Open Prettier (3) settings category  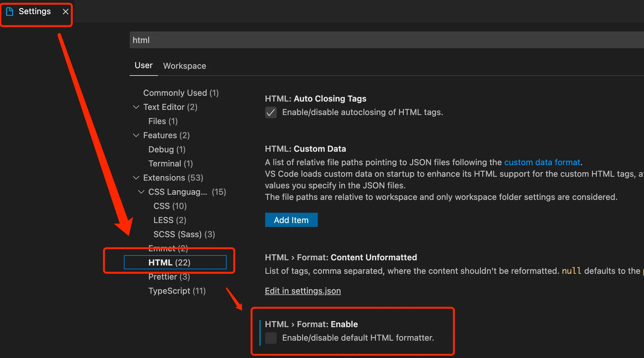coord(169,277)
